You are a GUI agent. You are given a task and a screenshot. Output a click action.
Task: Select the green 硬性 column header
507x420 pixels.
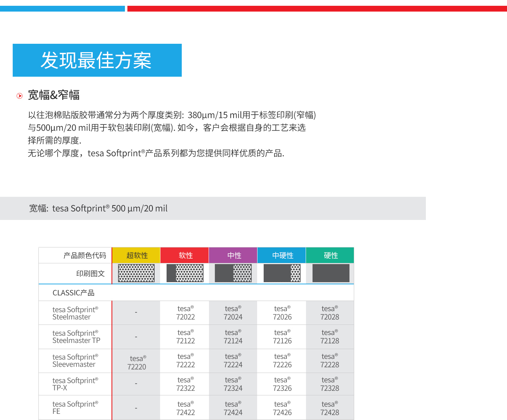coord(330,255)
